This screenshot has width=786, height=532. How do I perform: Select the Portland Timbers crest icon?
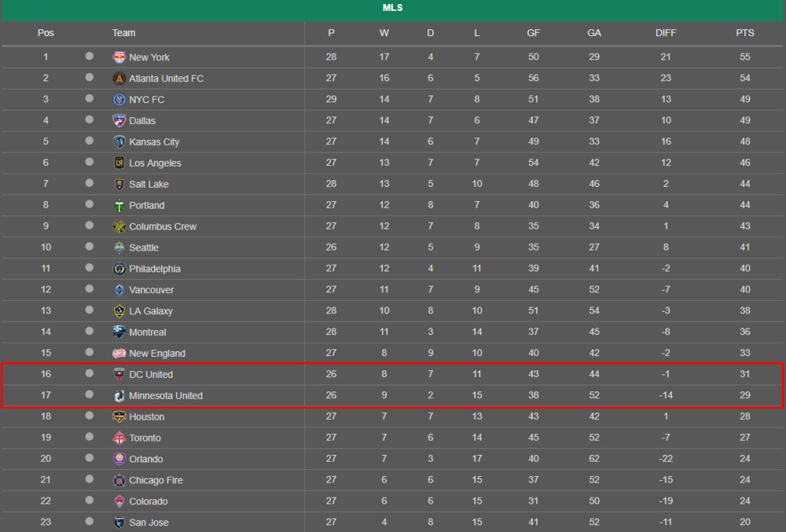[119, 205]
